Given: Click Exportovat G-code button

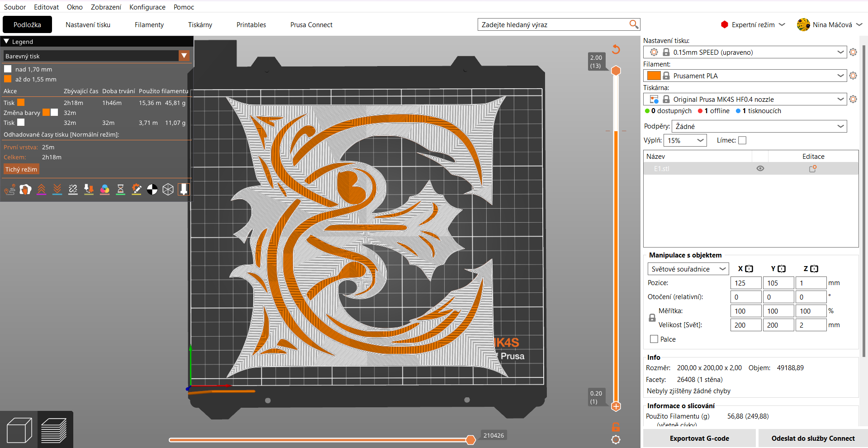Looking at the screenshot, I should click(x=699, y=438).
